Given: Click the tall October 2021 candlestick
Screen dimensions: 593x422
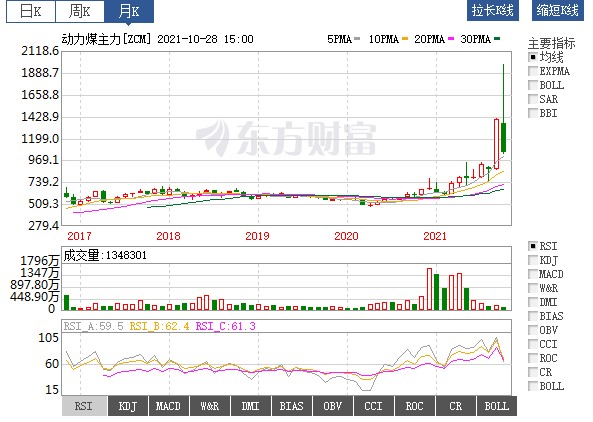Looking at the screenshot, I should pos(503,110).
